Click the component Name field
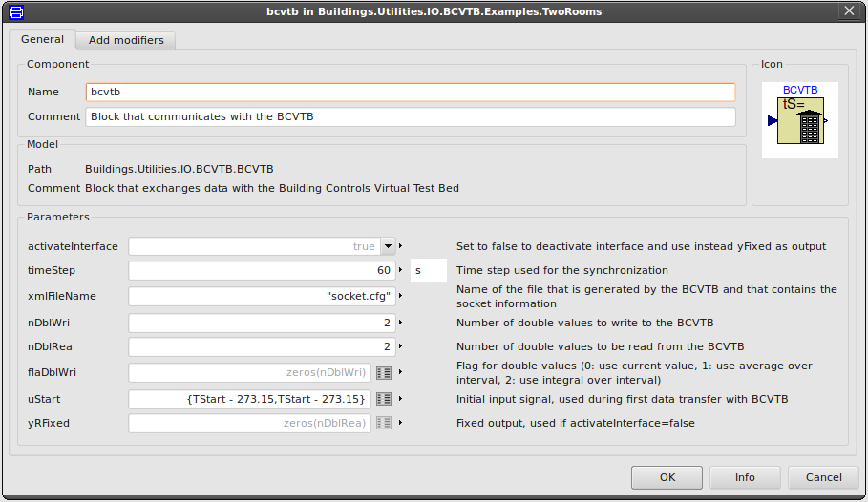This screenshot has height=502, width=868. pyautogui.click(x=410, y=92)
